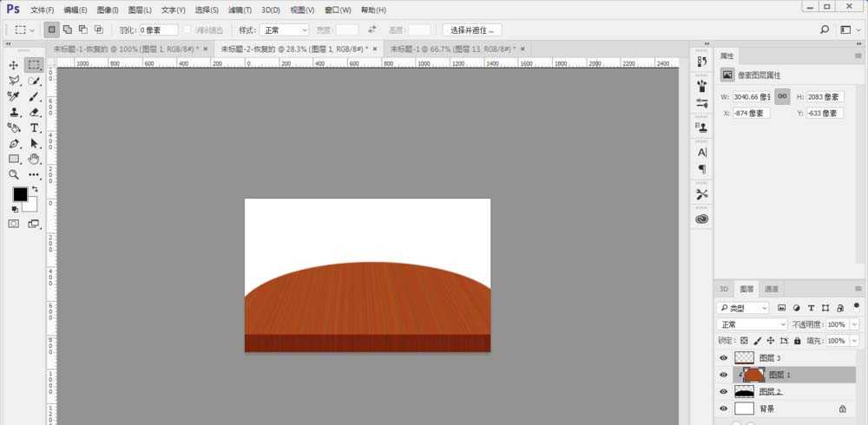Open the 样式 style dropdown
The image size is (868, 425).
pyautogui.click(x=286, y=29)
